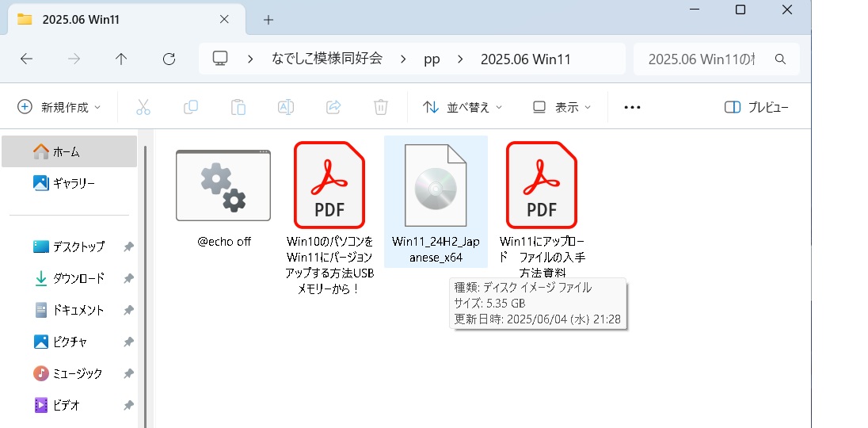The width and height of the screenshot is (868, 428).
Task: Click the Delete trash icon
Action: pos(381,107)
